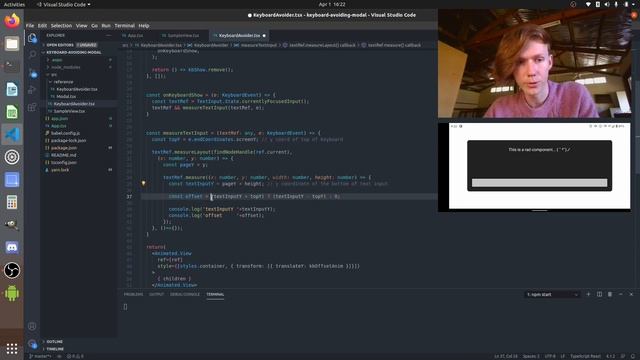640x360 pixels.
Task: Open LibreOffice Calc from the dock
Action: (12, 112)
